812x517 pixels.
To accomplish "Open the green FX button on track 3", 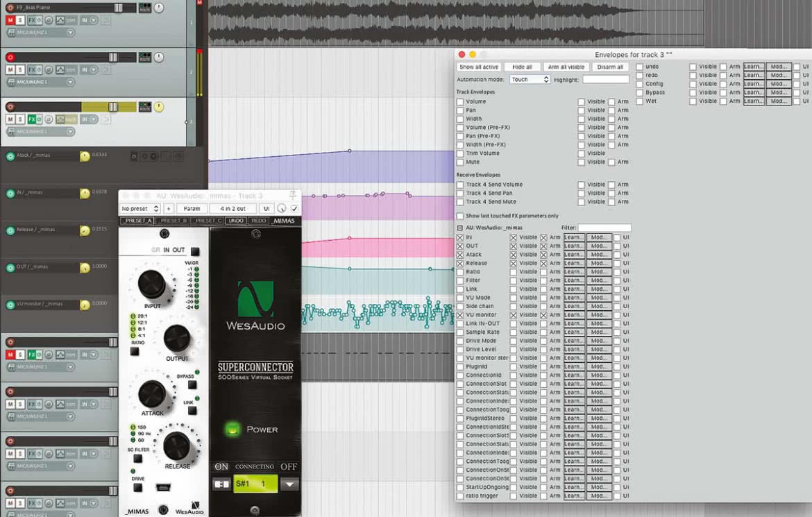I will click(x=32, y=119).
